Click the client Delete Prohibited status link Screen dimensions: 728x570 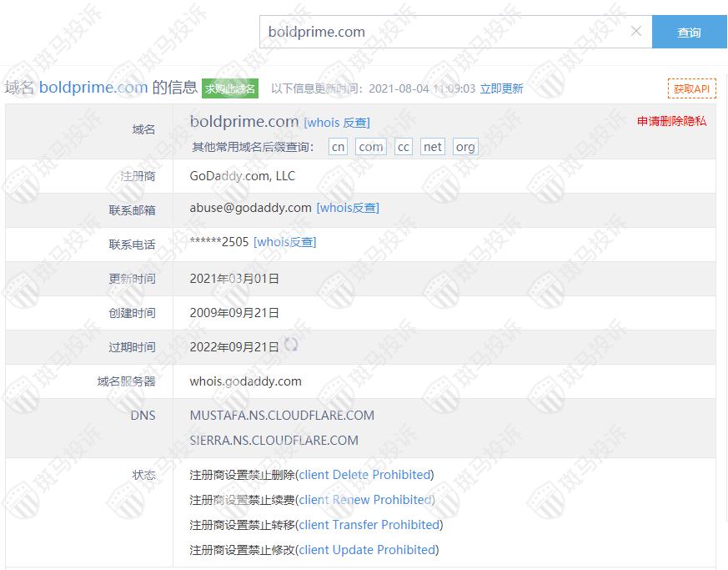pos(365,475)
